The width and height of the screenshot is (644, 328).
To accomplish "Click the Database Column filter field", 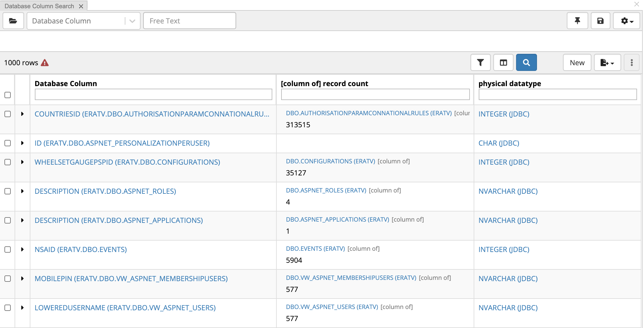I will 153,94.
